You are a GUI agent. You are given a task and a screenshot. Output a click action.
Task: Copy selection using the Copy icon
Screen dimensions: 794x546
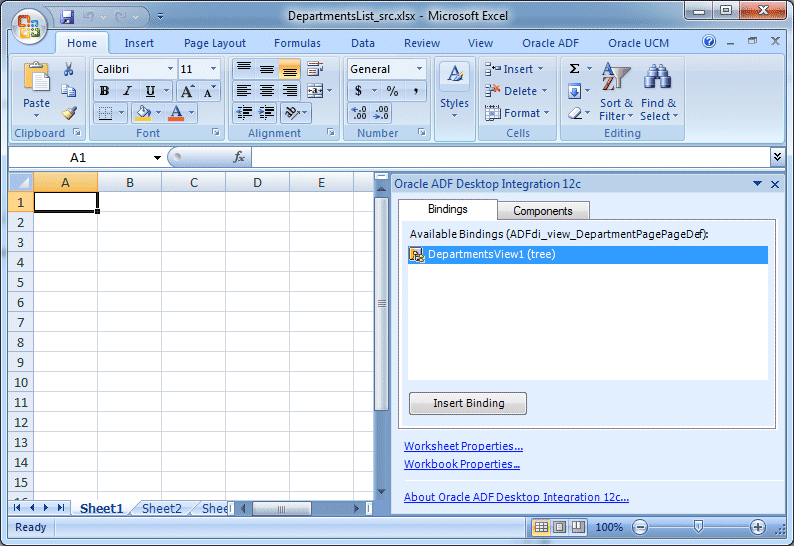(69, 91)
